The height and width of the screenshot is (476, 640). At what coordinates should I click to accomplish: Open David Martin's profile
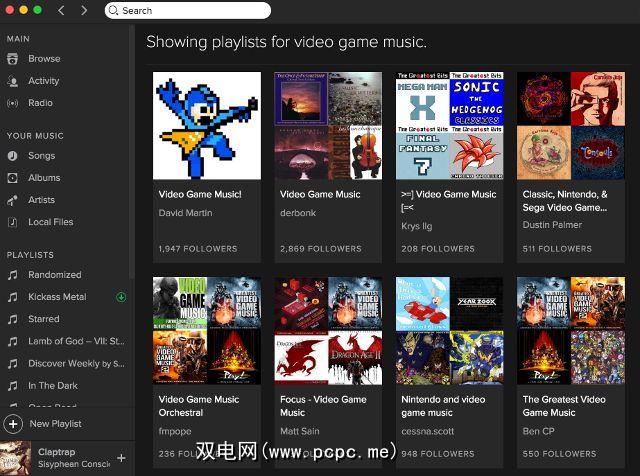pos(185,213)
